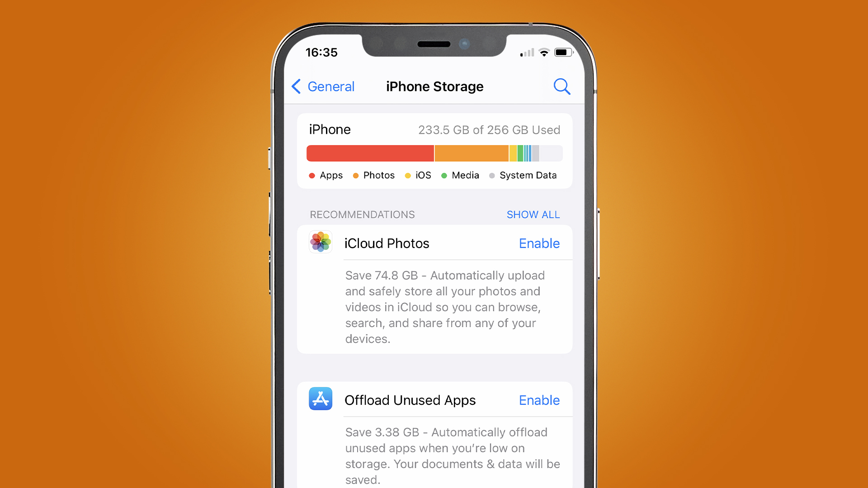Drag the storage usage progress bar
Viewport: 868px width, 488px height.
[434, 154]
